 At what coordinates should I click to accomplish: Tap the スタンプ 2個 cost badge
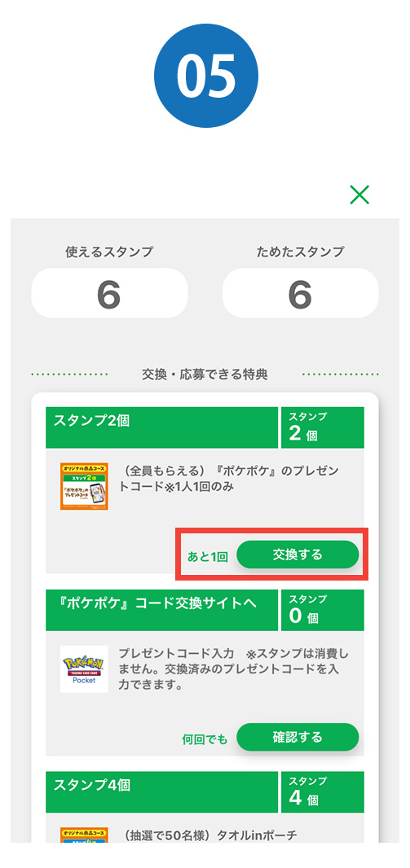(x=323, y=427)
